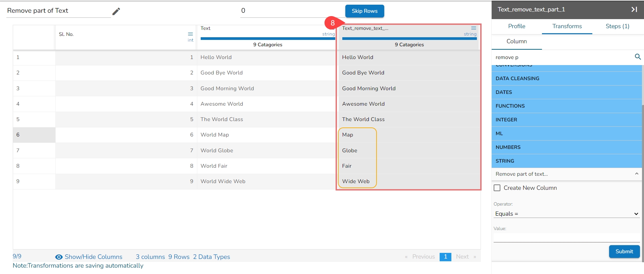
Task: Click the Value input field
Action: coord(566,237)
